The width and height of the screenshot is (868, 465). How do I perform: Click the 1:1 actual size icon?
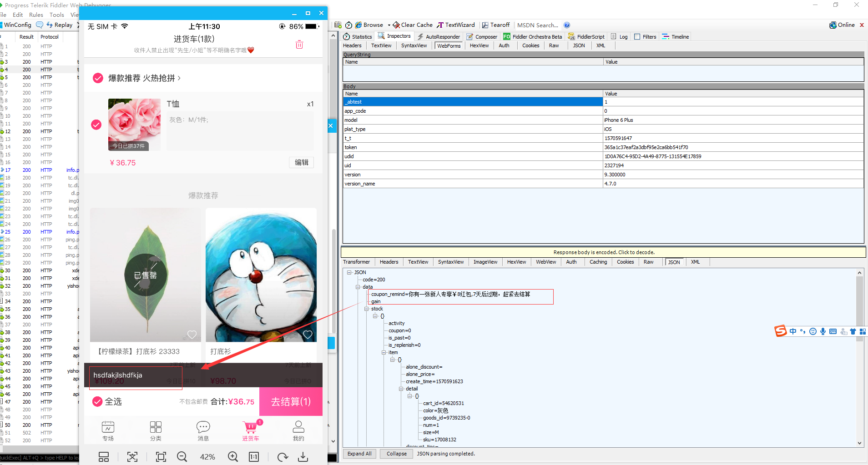coord(254,456)
